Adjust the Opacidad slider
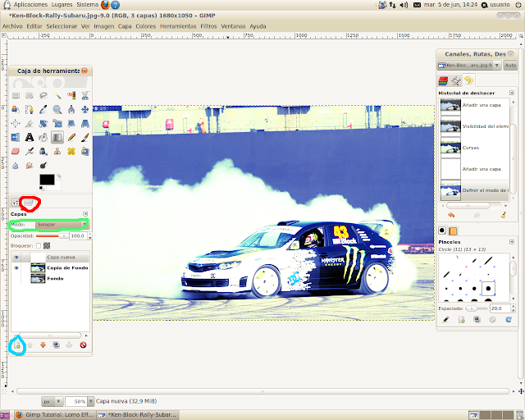 pyautogui.click(x=51, y=235)
